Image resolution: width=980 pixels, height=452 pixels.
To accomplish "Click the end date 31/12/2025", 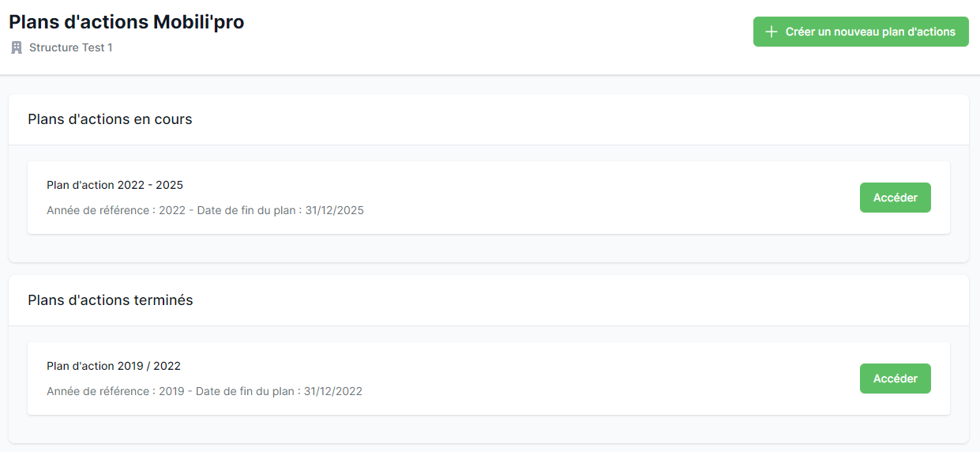I will [335, 210].
